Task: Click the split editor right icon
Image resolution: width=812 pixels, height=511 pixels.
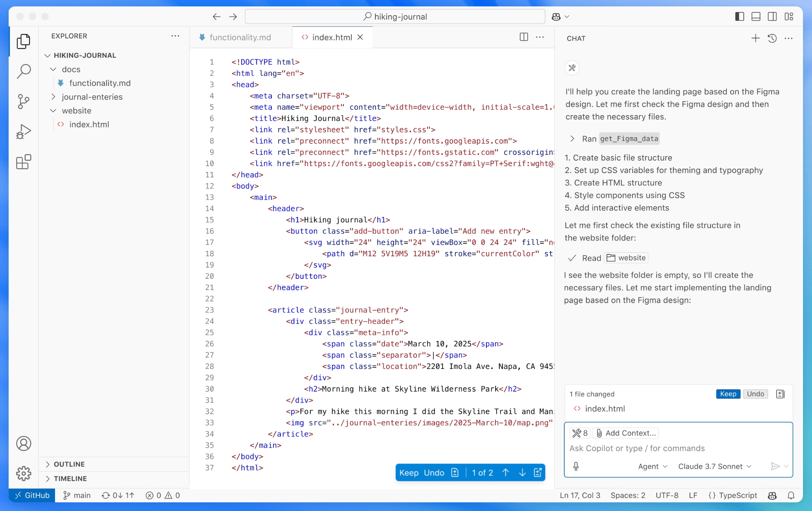Action: pyautogui.click(x=524, y=37)
